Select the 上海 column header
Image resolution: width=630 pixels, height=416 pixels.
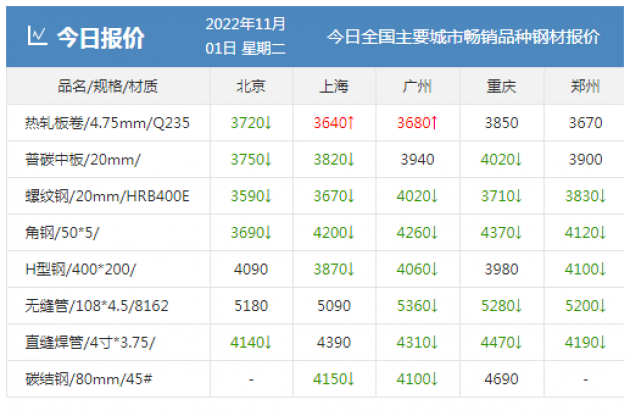tap(334, 86)
